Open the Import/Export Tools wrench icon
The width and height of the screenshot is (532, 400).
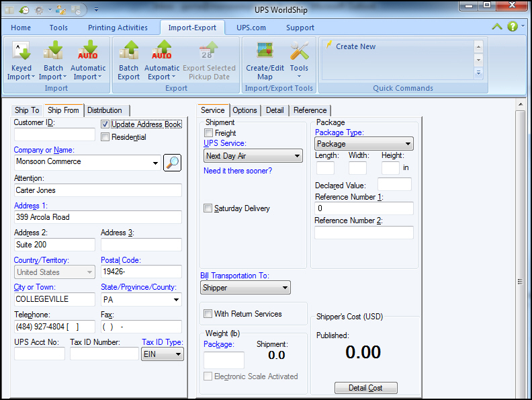tap(300, 50)
